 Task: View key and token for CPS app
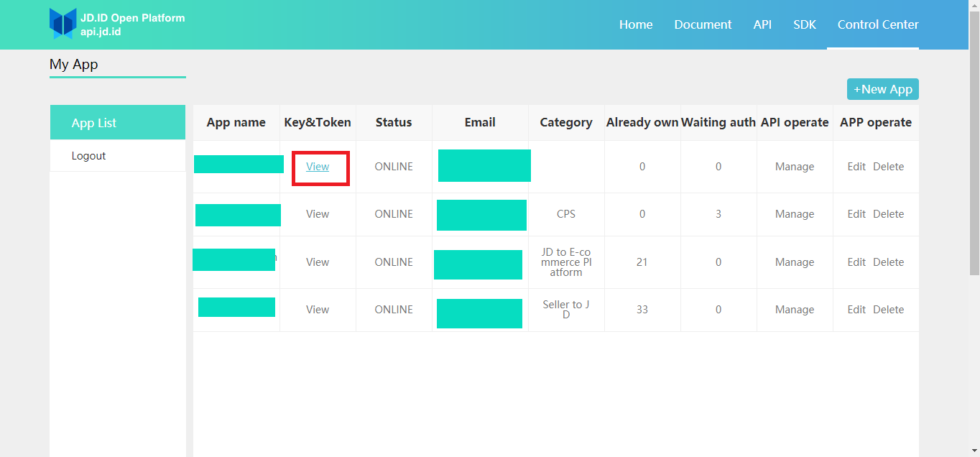tap(318, 214)
